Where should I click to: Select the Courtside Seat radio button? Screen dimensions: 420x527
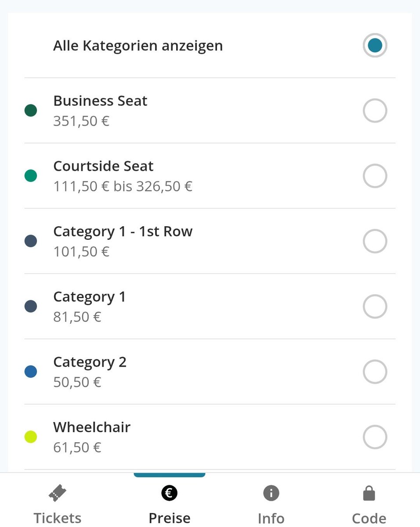375,176
